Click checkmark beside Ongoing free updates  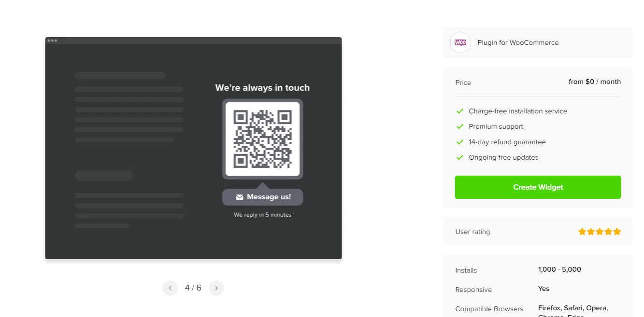pyautogui.click(x=459, y=157)
